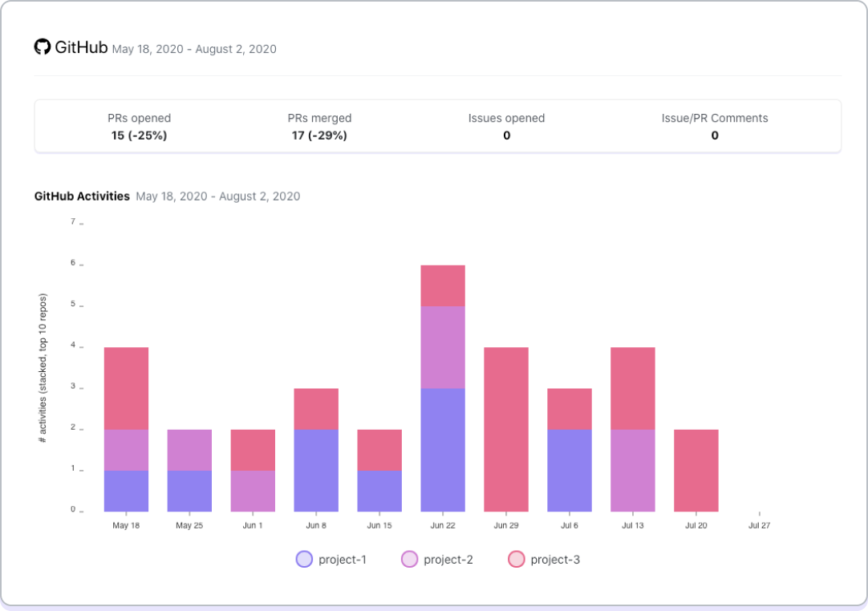The height and width of the screenshot is (611, 868).
Task: Click the GitHub Activities chart title
Action: click(82, 196)
